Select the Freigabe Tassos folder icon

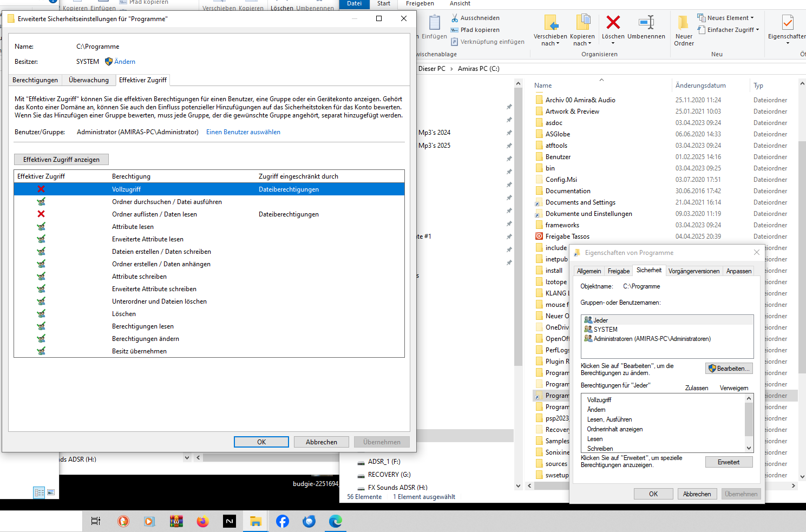tap(539, 237)
